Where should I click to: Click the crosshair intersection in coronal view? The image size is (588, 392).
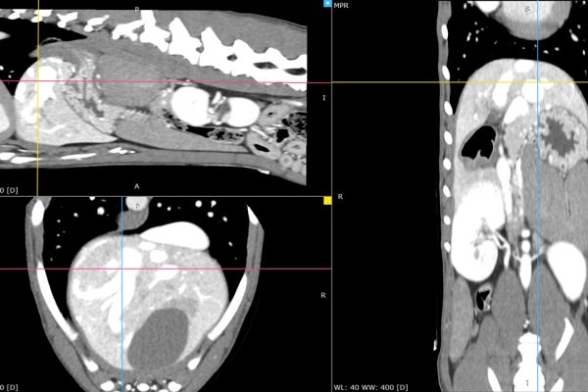(x=537, y=82)
